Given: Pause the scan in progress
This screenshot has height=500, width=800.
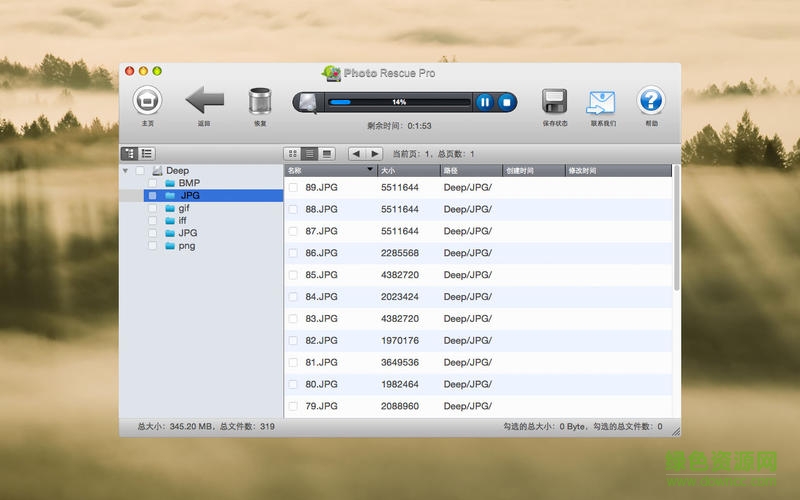Looking at the screenshot, I should click(x=484, y=102).
